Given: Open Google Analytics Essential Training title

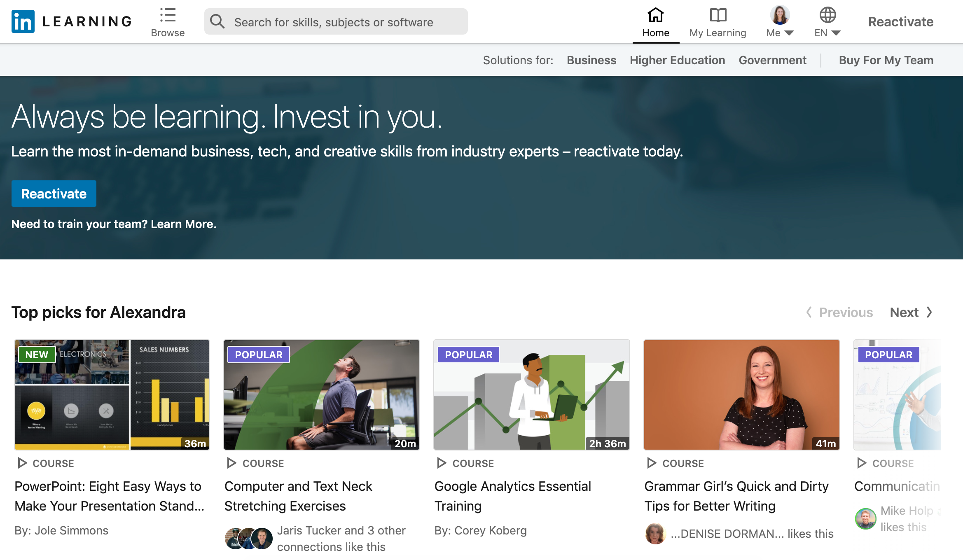Looking at the screenshot, I should point(513,496).
